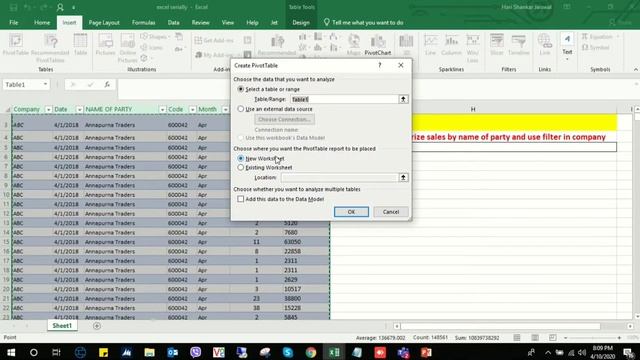The image size is (640, 360).
Task: Click the Maps chart icon
Action: 353,45
